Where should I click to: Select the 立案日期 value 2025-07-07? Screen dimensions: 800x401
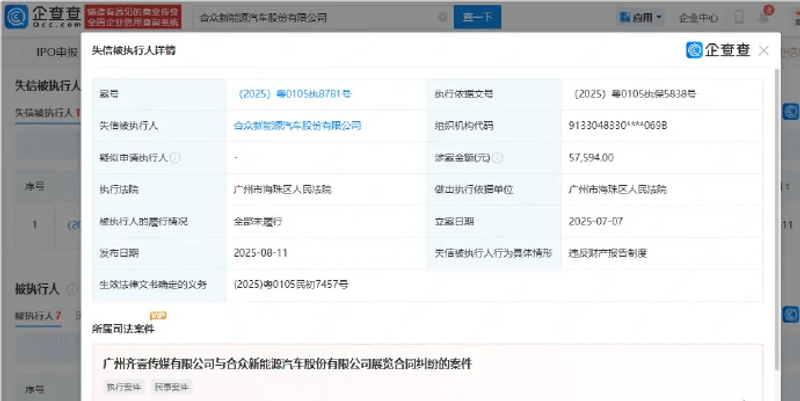[x=595, y=221]
